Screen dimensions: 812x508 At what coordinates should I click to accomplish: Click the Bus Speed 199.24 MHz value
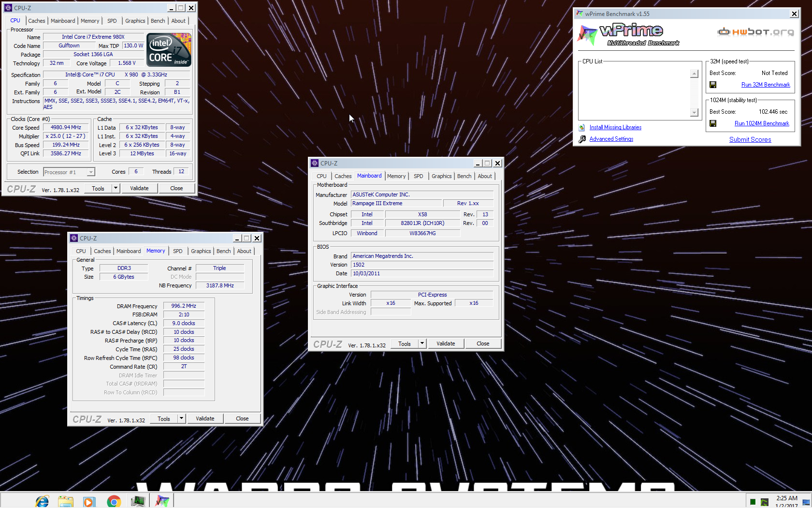coord(66,145)
